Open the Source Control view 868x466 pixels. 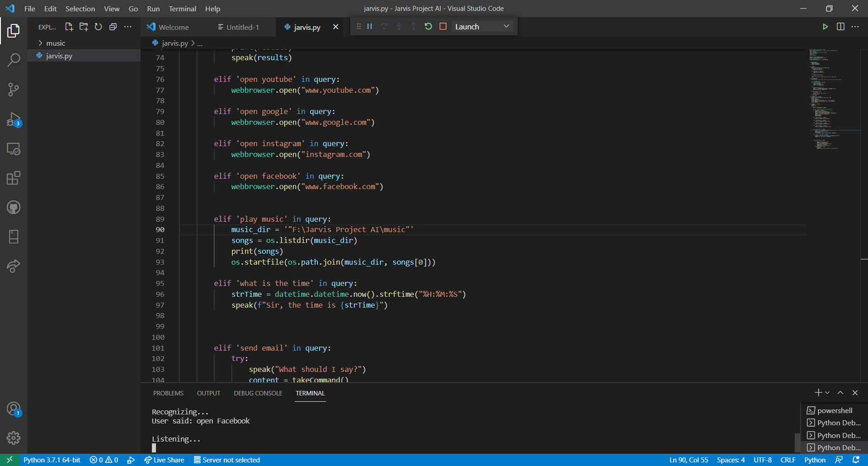coord(14,89)
